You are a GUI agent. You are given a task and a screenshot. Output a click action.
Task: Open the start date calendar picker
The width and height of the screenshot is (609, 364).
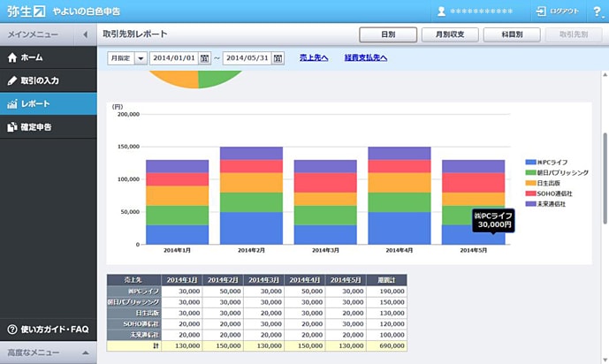(205, 57)
